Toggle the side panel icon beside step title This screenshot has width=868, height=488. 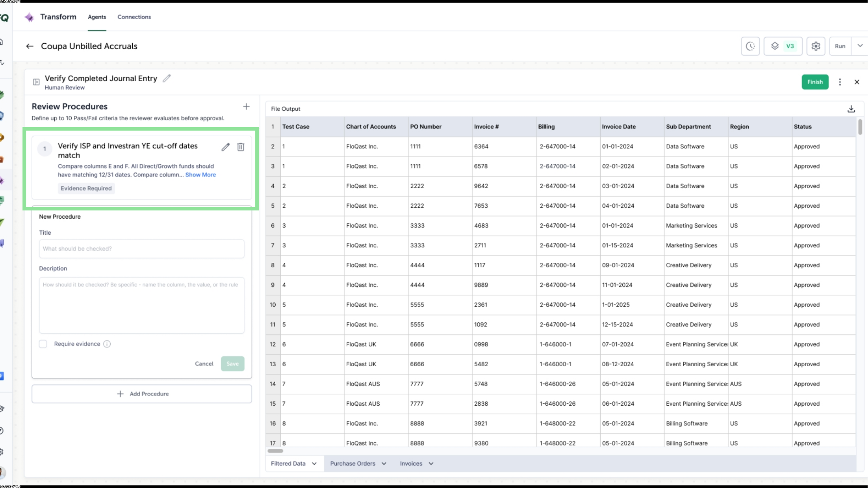click(36, 82)
